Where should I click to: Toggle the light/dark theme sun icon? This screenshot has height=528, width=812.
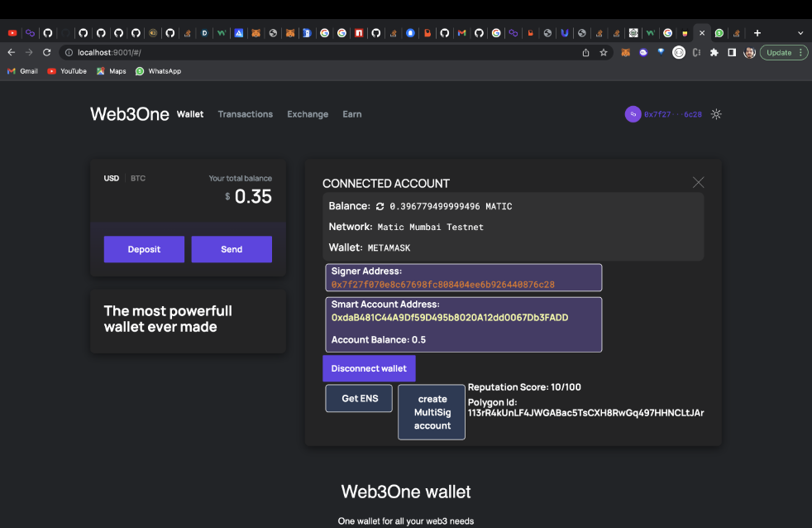(x=716, y=114)
